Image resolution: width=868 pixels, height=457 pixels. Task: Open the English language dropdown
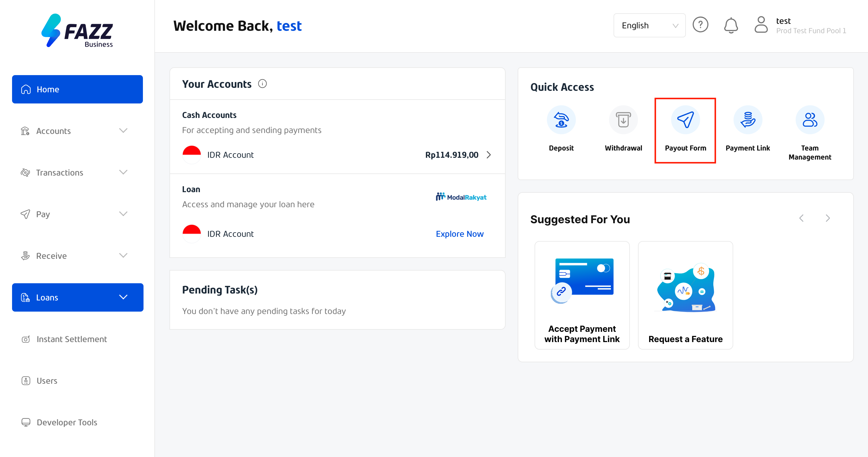[649, 25]
